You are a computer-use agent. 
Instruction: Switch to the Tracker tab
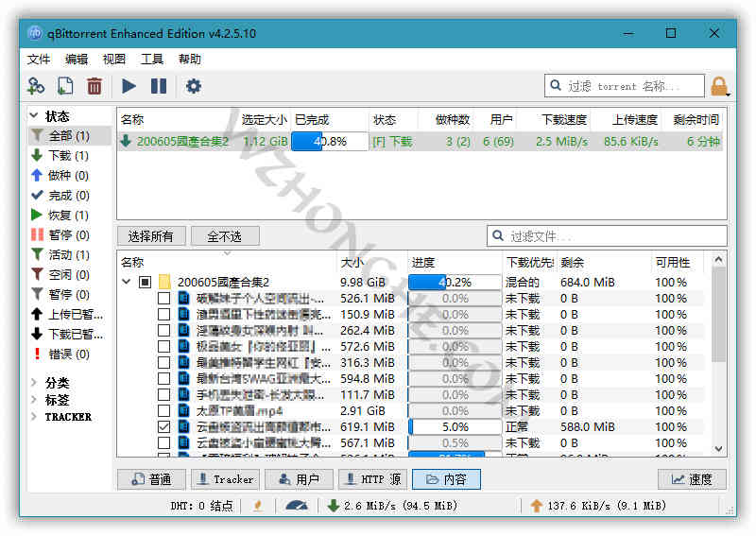225,479
